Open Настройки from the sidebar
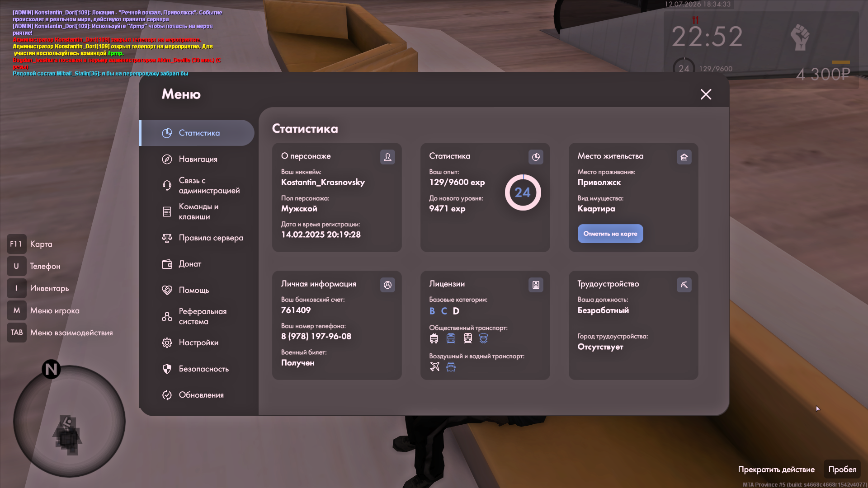Viewport: 868px width, 488px height. click(x=197, y=343)
